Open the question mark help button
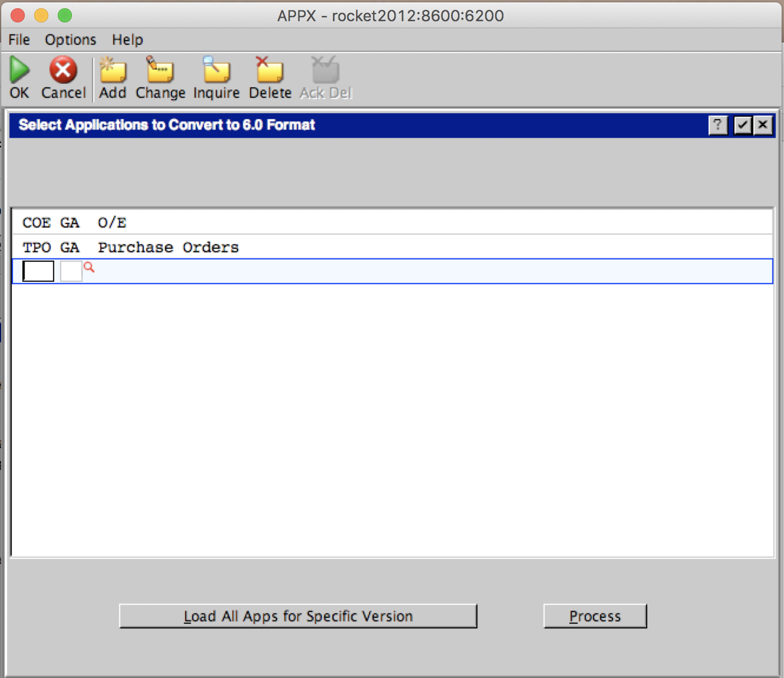 [x=717, y=125]
